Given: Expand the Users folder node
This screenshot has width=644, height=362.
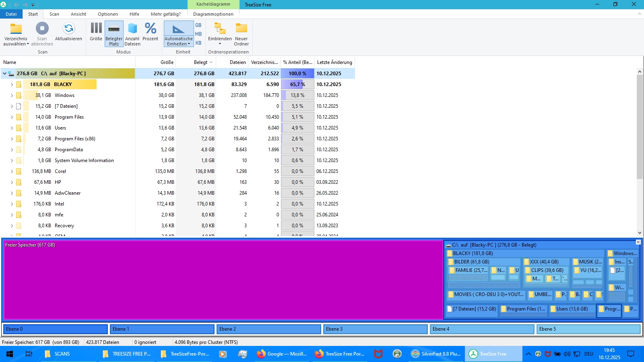Looking at the screenshot, I should point(12,128).
